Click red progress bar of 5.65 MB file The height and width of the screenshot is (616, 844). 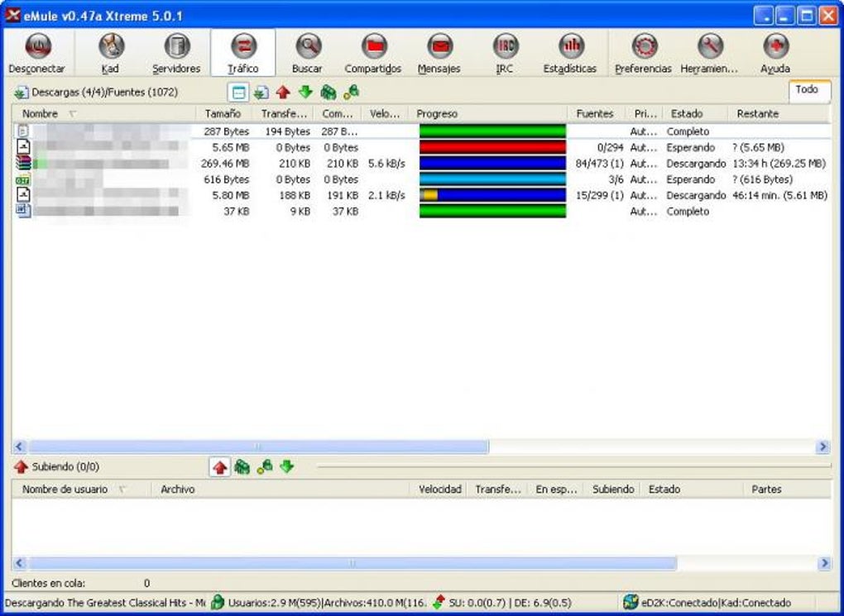[492, 147]
